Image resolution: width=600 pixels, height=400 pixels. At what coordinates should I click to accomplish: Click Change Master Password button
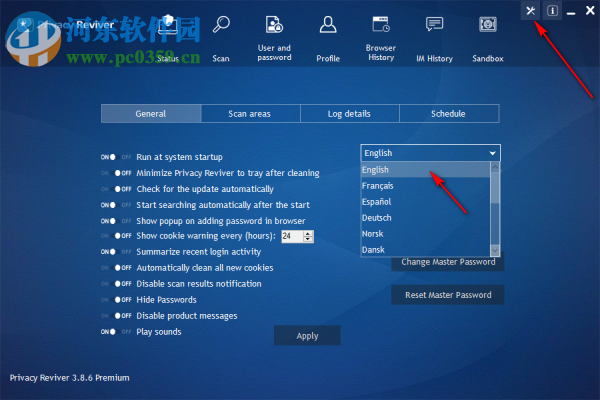448,263
